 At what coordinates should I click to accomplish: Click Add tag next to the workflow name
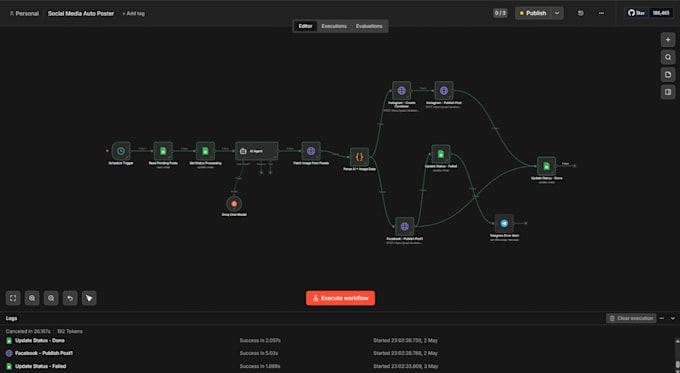click(x=134, y=13)
